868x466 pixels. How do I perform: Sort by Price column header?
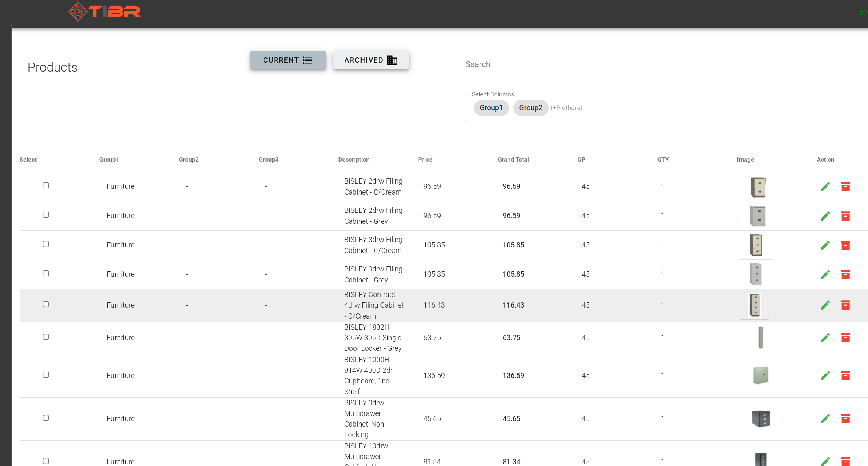[425, 160]
